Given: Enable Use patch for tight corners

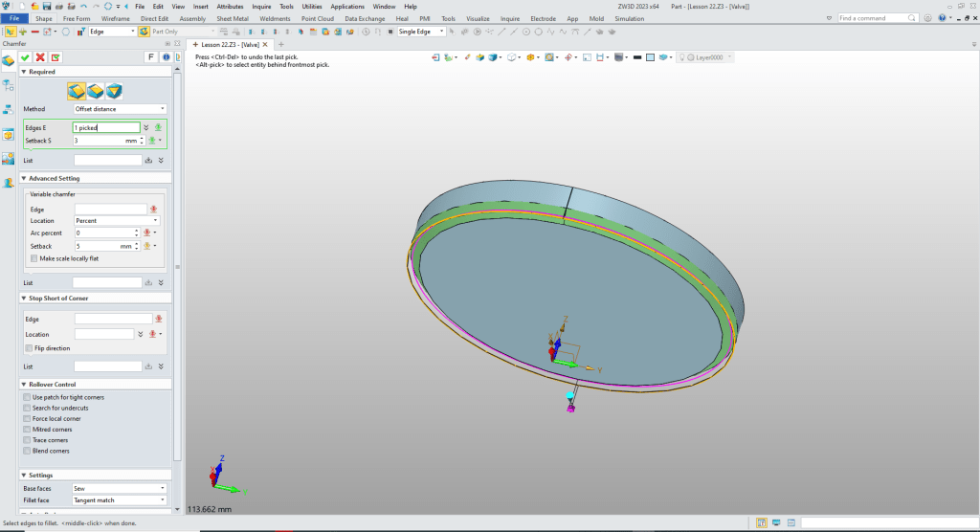Looking at the screenshot, I should pos(26,397).
